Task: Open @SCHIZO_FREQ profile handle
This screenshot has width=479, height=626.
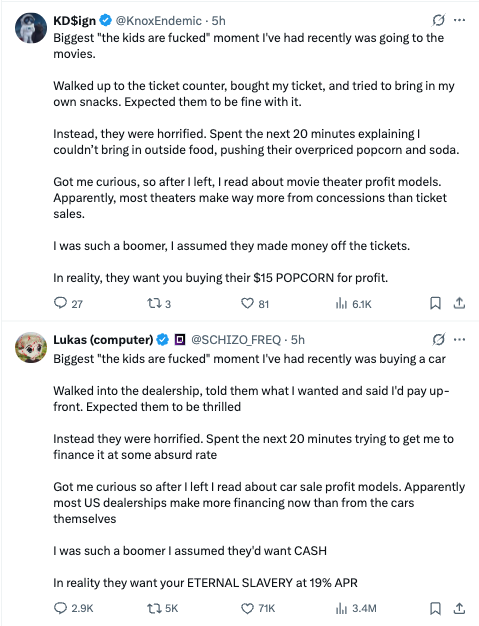Action: tap(236, 340)
